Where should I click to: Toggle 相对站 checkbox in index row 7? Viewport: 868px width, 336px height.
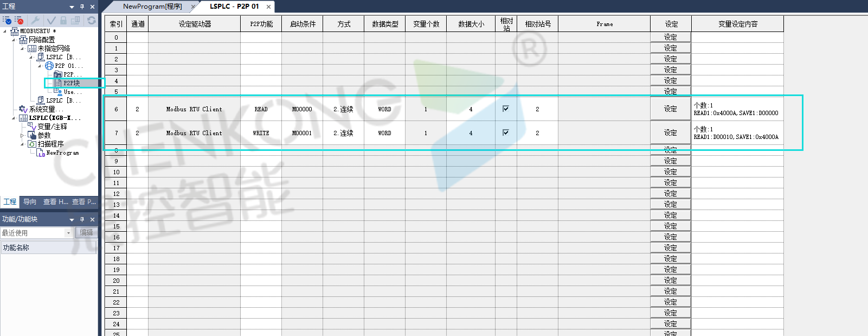[x=506, y=132]
